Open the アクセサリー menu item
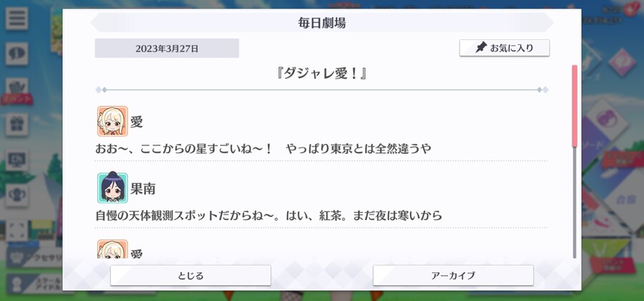The height and width of the screenshot is (301, 644). pos(35,258)
